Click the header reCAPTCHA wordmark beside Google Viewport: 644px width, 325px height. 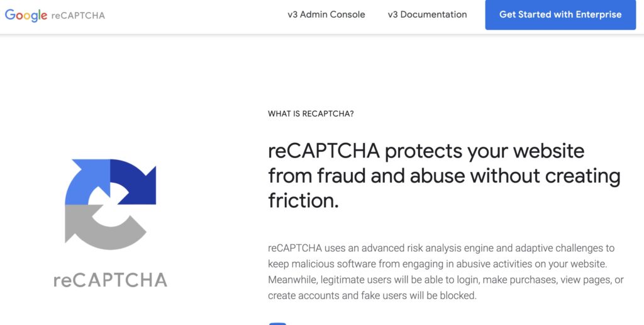click(x=78, y=15)
